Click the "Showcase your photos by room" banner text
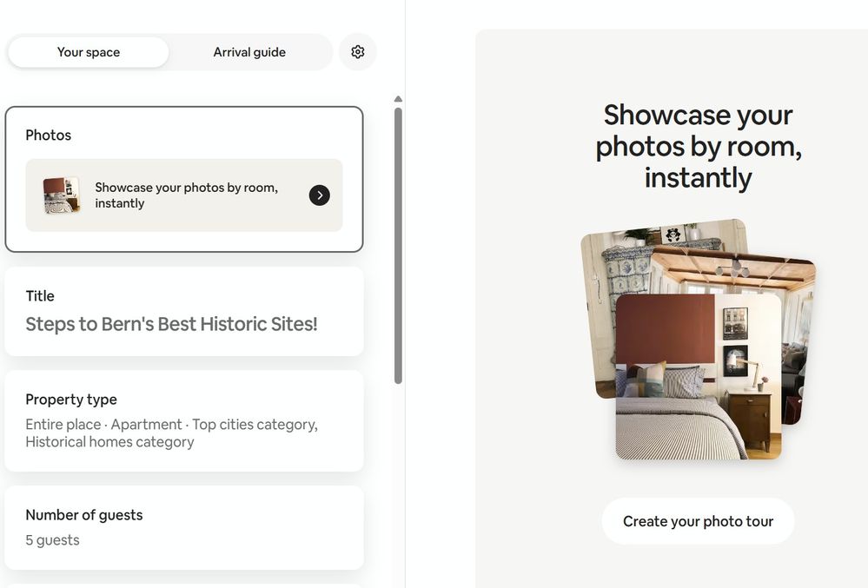This screenshot has height=588, width=868. pos(186,195)
